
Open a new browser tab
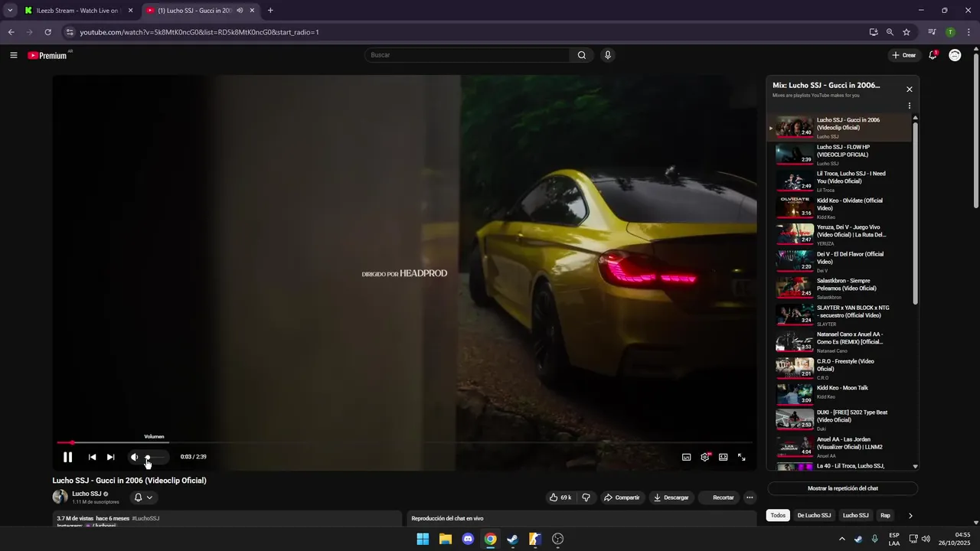[x=270, y=11]
